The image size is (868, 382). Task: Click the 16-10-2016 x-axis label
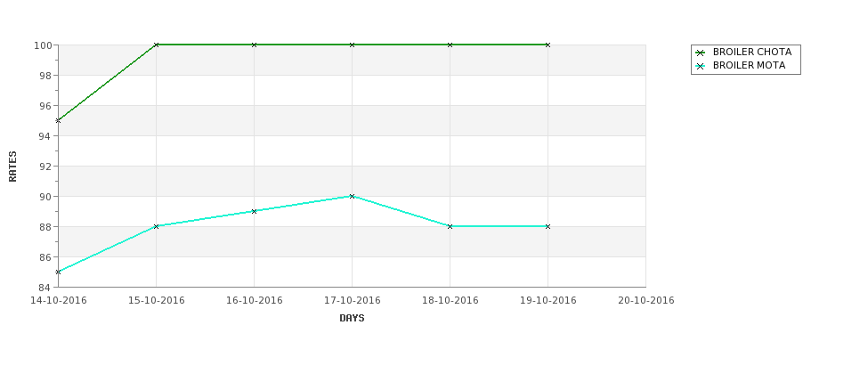(x=254, y=301)
